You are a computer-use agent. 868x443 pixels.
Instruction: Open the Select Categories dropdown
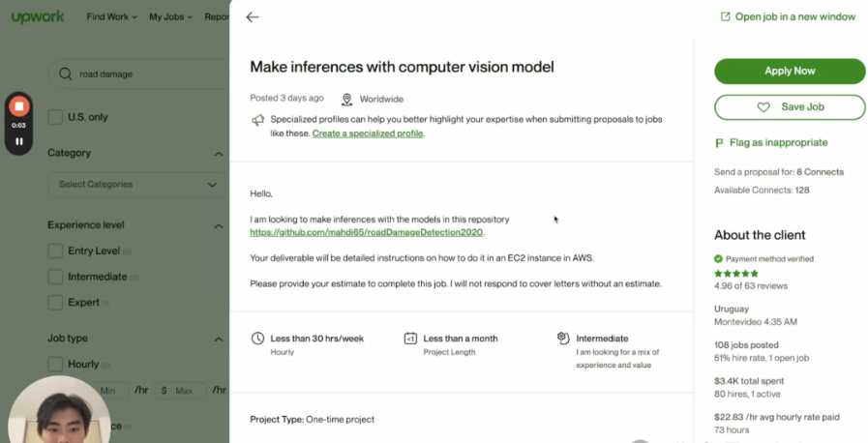(137, 184)
